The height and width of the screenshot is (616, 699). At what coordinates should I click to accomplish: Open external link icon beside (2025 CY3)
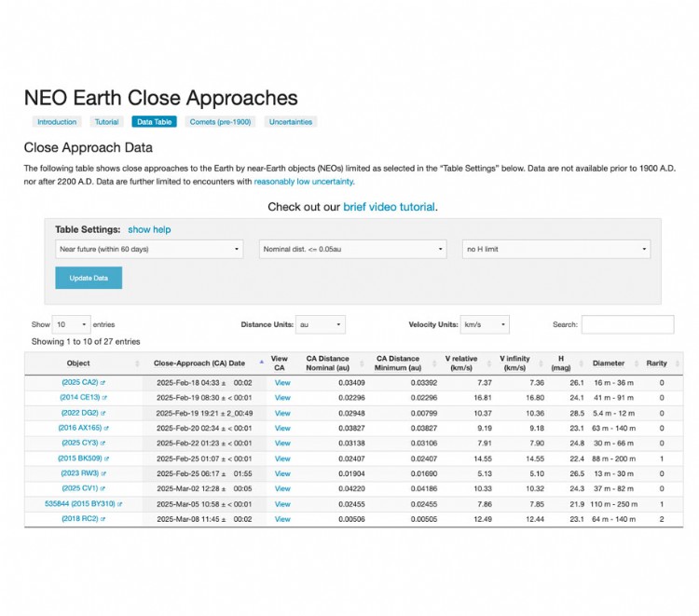[103, 444]
